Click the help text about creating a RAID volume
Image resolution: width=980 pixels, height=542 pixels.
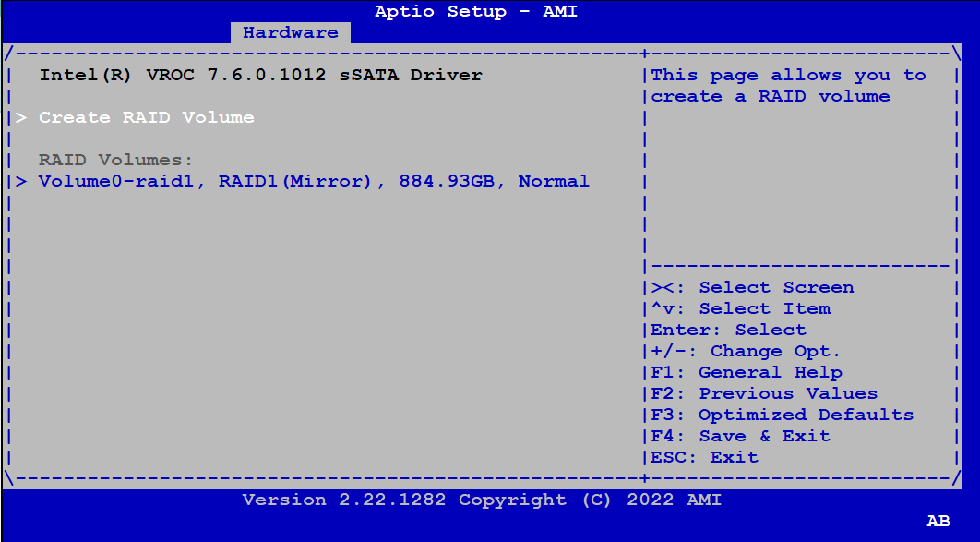coord(788,86)
